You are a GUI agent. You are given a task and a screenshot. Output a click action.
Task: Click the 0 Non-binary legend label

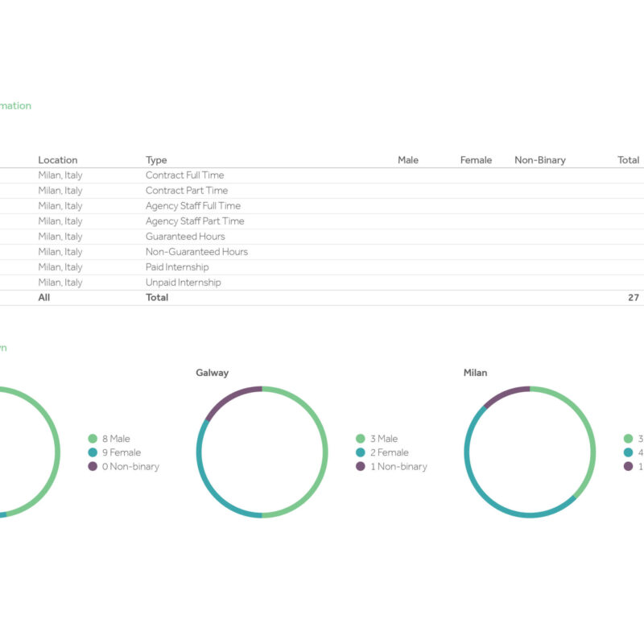click(x=130, y=467)
